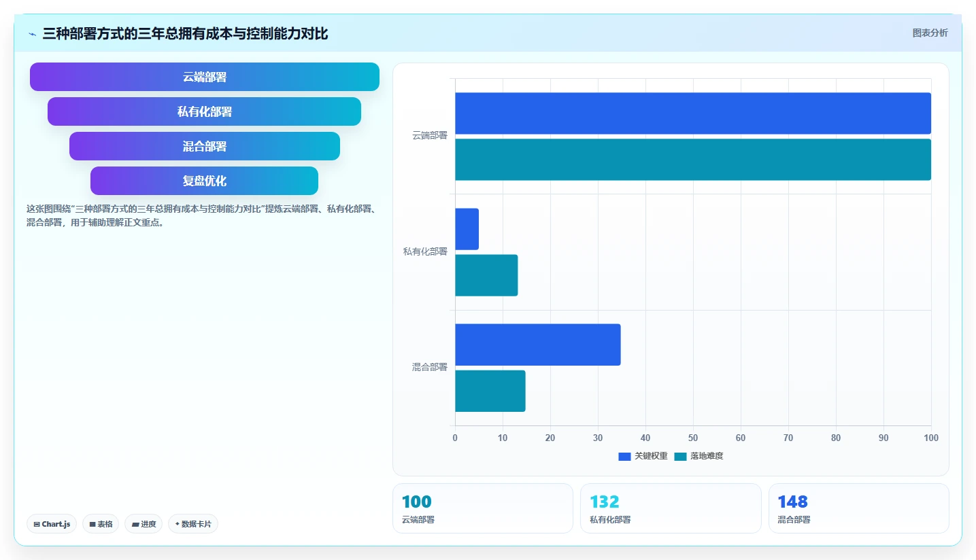Click the 混合部署 y-axis label in chart
The image size is (976, 560).
[430, 367]
